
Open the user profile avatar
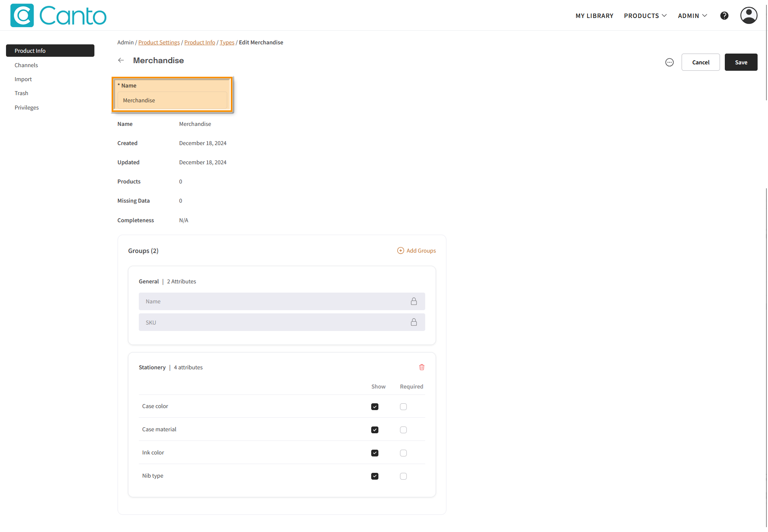[x=748, y=16]
